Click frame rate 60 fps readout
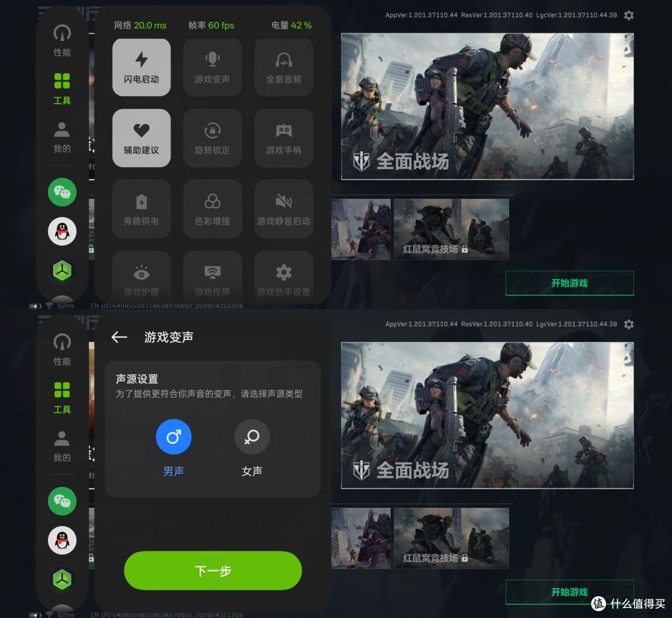This screenshot has height=618, width=672. tap(212, 25)
